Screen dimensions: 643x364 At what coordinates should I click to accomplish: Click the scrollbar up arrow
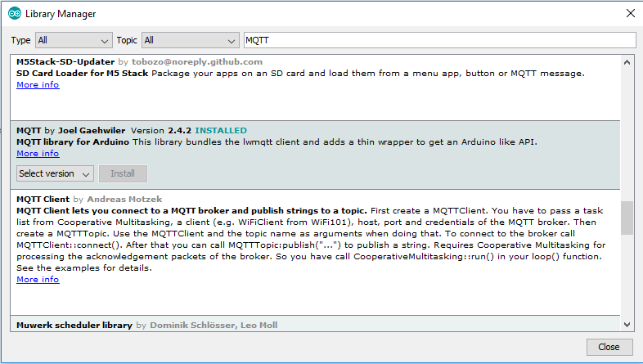[x=627, y=62]
